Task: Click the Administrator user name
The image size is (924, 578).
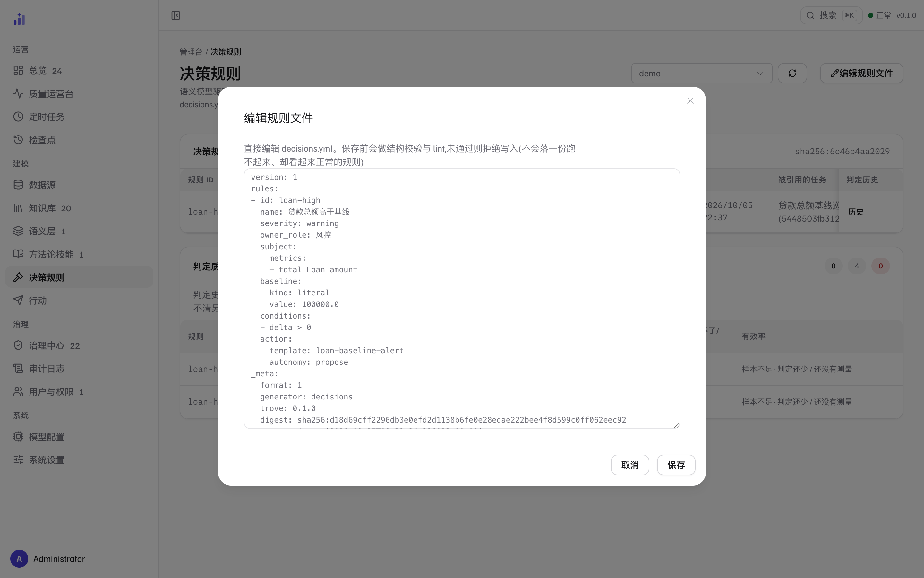Action: [x=59, y=559]
